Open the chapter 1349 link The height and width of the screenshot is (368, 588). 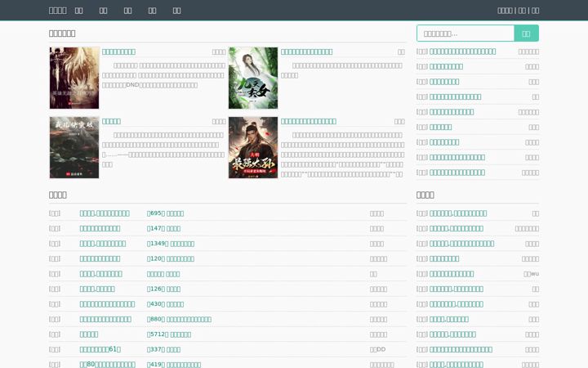pos(171,244)
